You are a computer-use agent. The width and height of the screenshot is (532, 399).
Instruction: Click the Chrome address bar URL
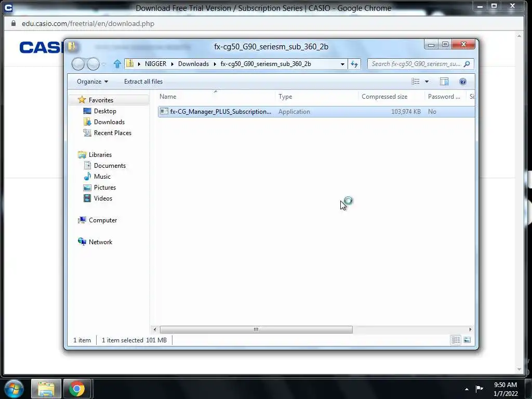88,23
